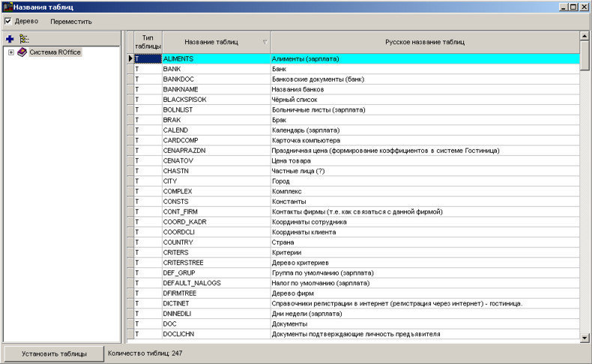Click the current row indicator arrow
Screen dimensions: 592x364
coord(130,58)
